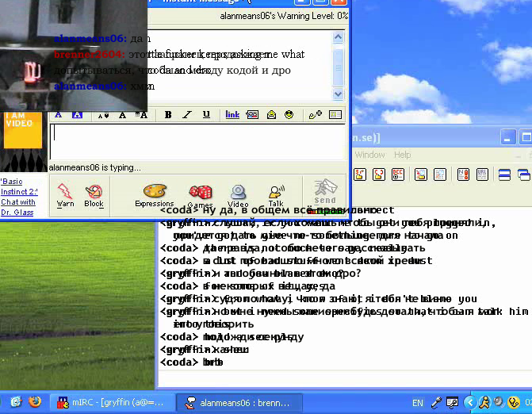Screen dimensions: 532x414
Task: Open the Expressions palette
Action: [x=155, y=195]
